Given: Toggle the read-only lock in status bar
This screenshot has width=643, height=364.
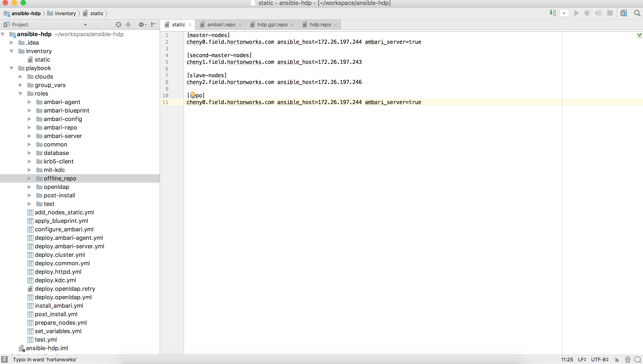Looking at the screenshot, I should (x=617, y=360).
